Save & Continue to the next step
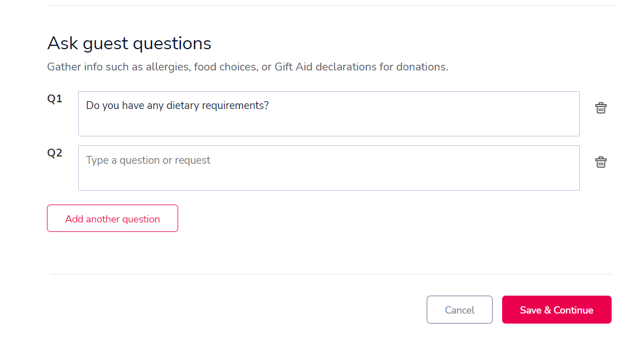 556,310
